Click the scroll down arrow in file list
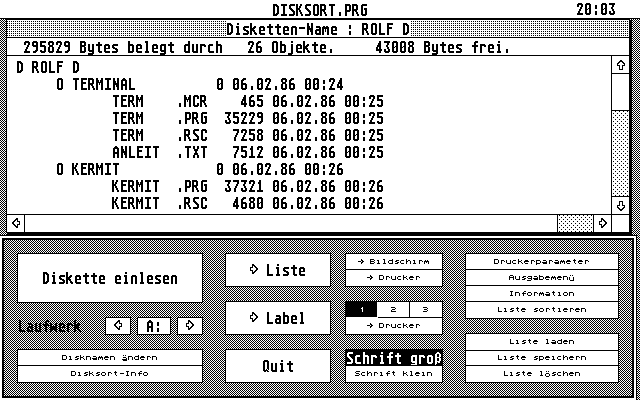 click(621, 205)
